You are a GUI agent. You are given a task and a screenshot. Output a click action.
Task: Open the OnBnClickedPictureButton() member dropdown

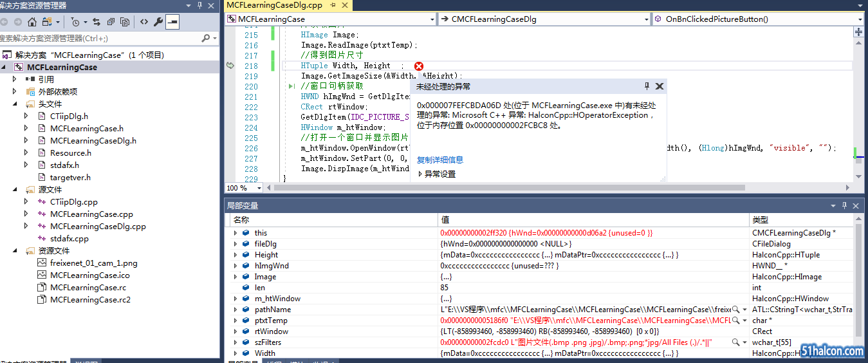click(859, 19)
